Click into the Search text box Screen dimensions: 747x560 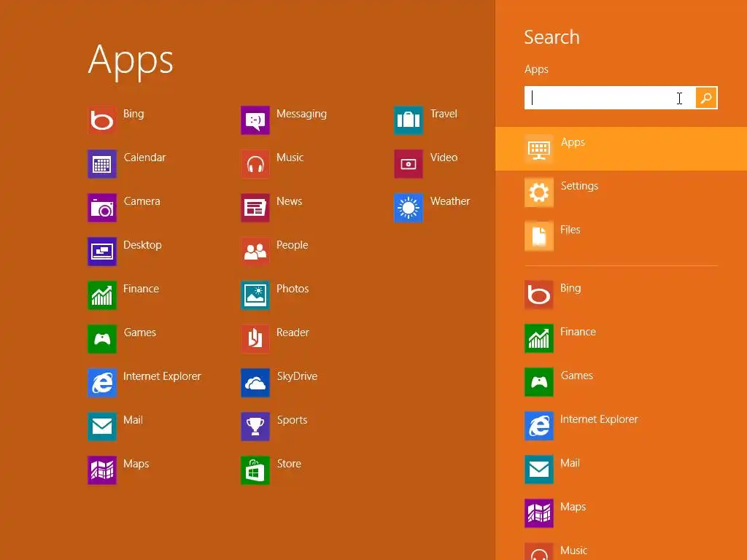tap(610, 98)
